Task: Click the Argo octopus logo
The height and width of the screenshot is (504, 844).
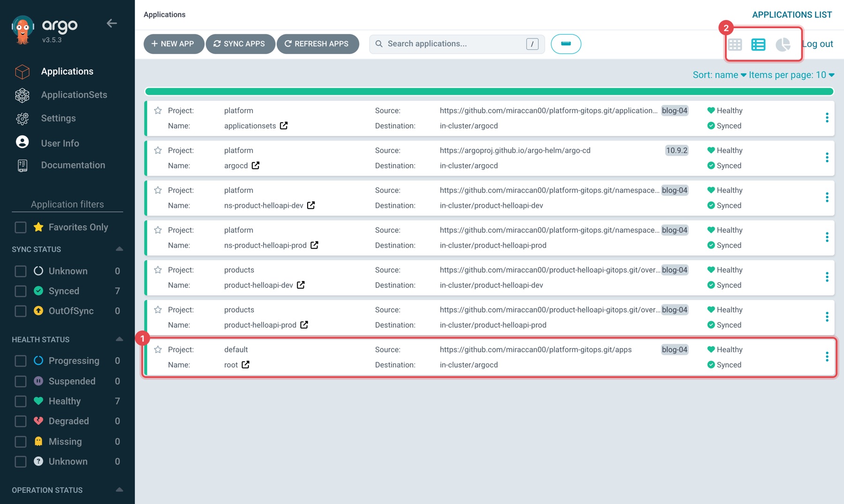Action: (23, 30)
